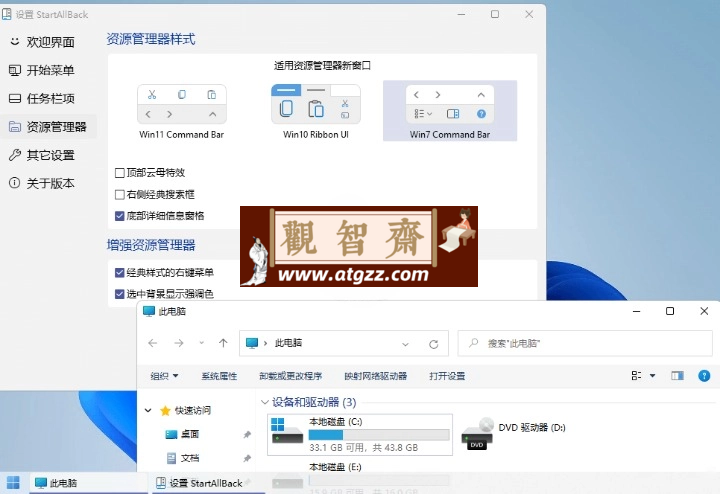
Task: Select 资源管理器 in the settings sidebar
Action: pyautogui.click(x=50, y=127)
